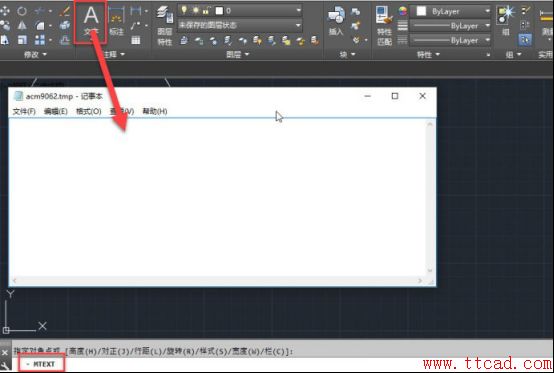Click the Group (组) tool icon
The image size is (554, 373).
tap(506, 20)
